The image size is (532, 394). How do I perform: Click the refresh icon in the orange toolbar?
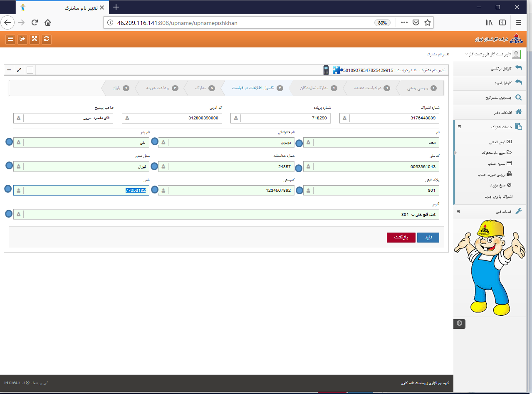(47, 39)
